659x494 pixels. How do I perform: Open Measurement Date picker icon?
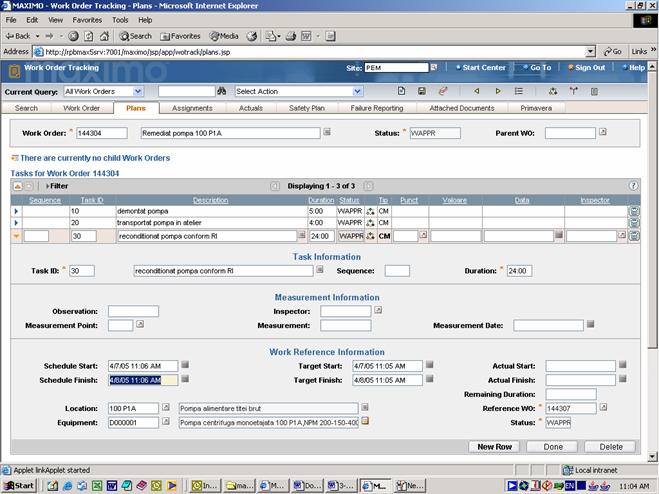(x=590, y=324)
